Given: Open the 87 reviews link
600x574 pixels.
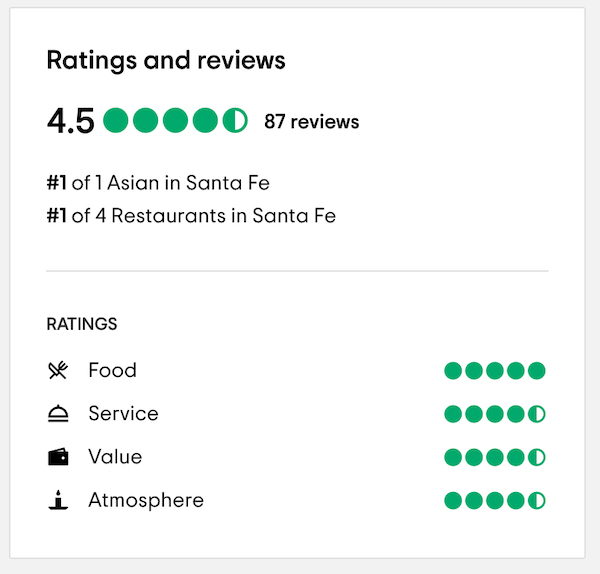Looking at the screenshot, I should 311,122.
